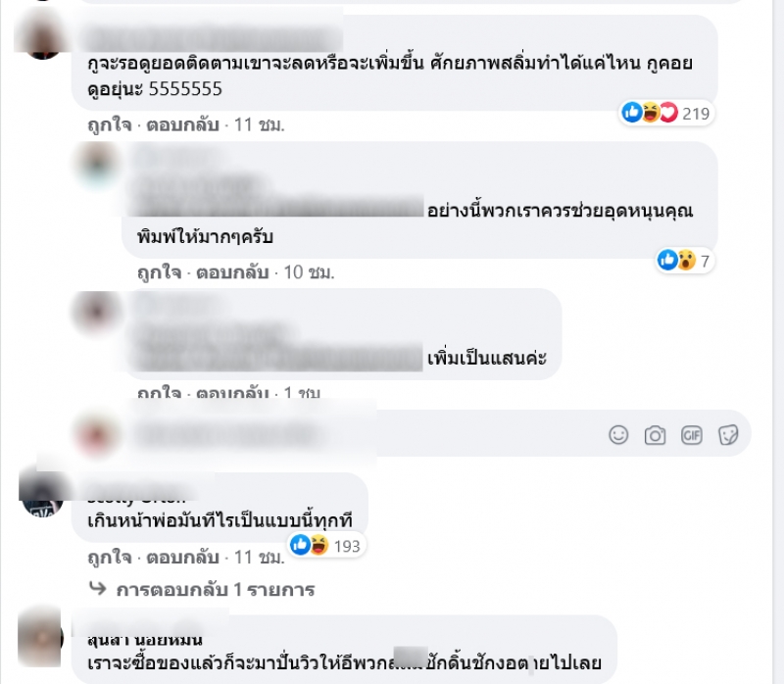Viewport: 784px width, 684px height.
Task: Like the top comment posted 11 ชม.
Action: point(110,124)
